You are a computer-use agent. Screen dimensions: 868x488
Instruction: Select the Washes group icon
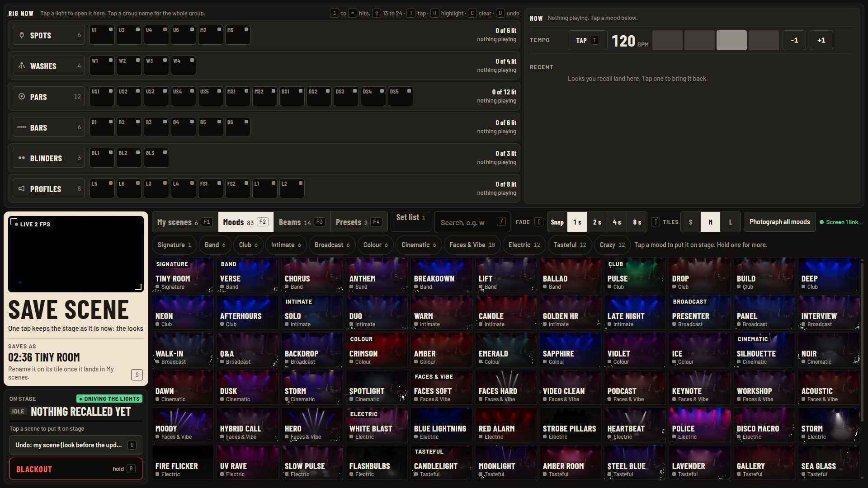click(21, 66)
